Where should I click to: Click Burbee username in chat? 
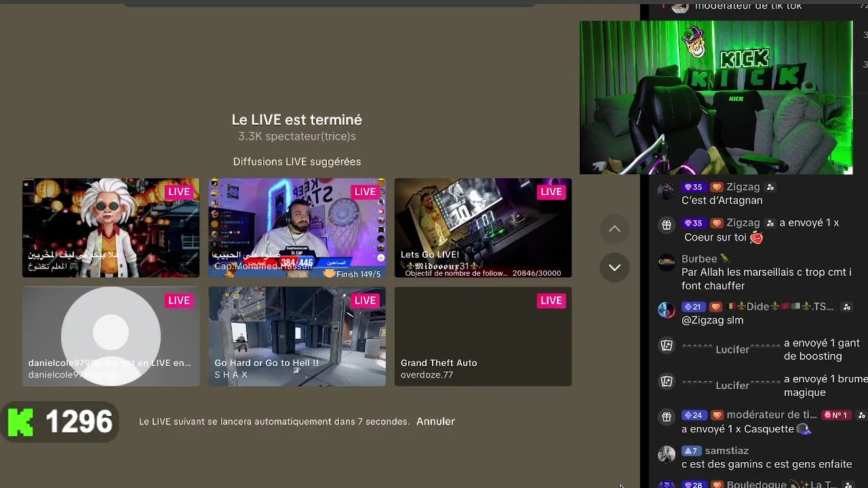tap(699, 259)
